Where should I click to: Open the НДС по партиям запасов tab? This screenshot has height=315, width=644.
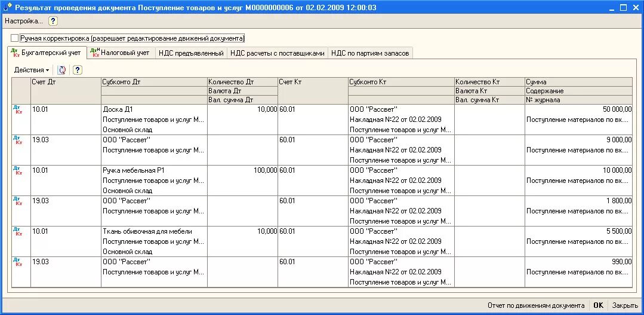tap(370, 53)
